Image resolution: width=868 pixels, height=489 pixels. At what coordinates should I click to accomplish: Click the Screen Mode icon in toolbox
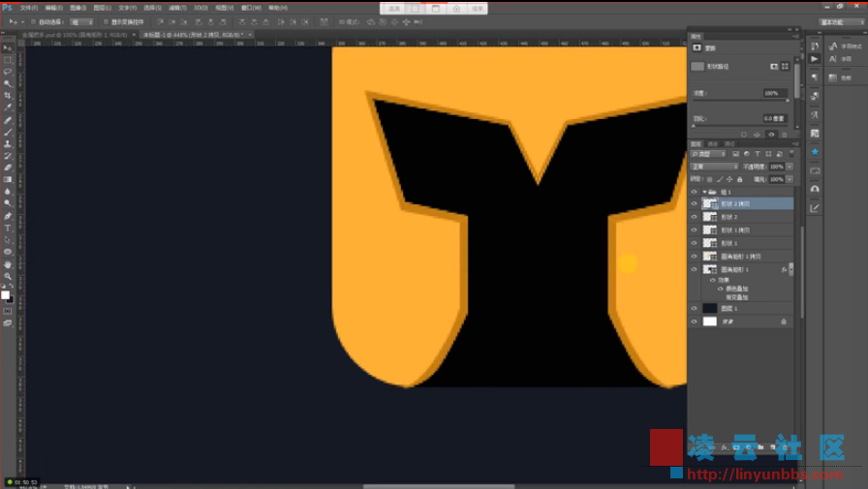7,323
